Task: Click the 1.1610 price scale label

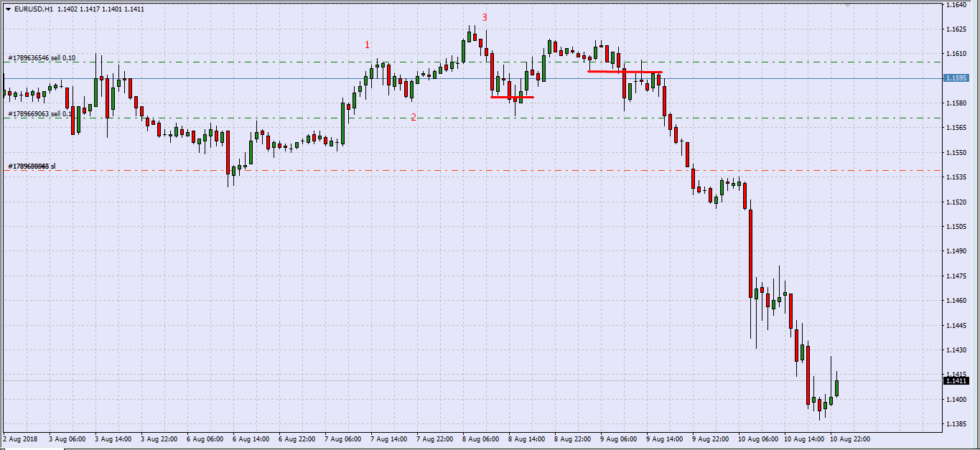Action: click(x=956, y=54)
